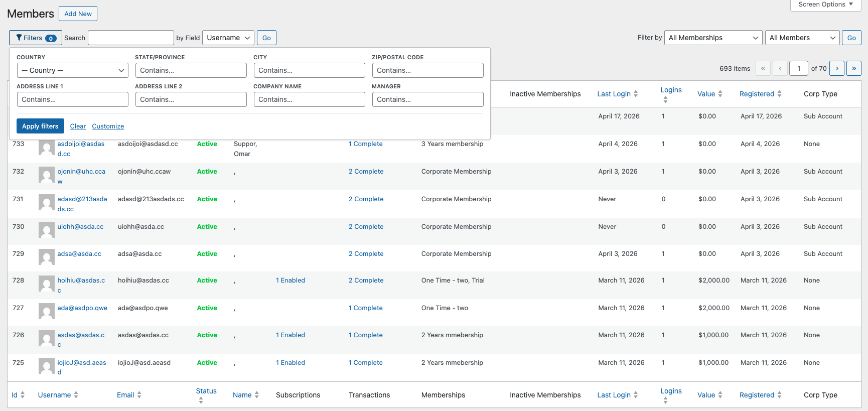Click the Zip/Postal Code filter field

(428, 70)
